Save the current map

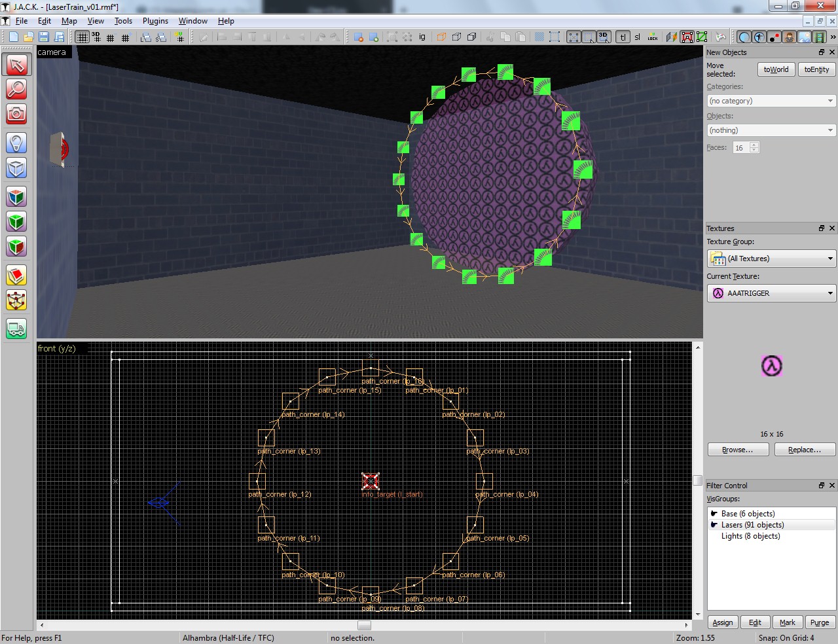(x=43, y=37)
